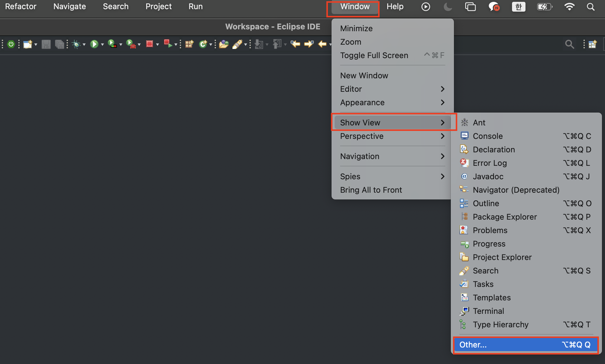Open the Declaration view
The height and width of the screenshot is (364, 605).
coord(526,150)
